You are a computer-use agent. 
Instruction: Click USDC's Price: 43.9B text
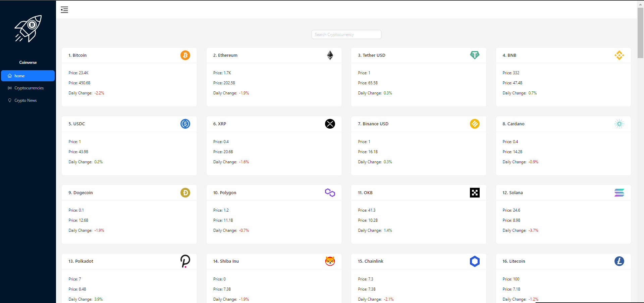pos(78,152)
